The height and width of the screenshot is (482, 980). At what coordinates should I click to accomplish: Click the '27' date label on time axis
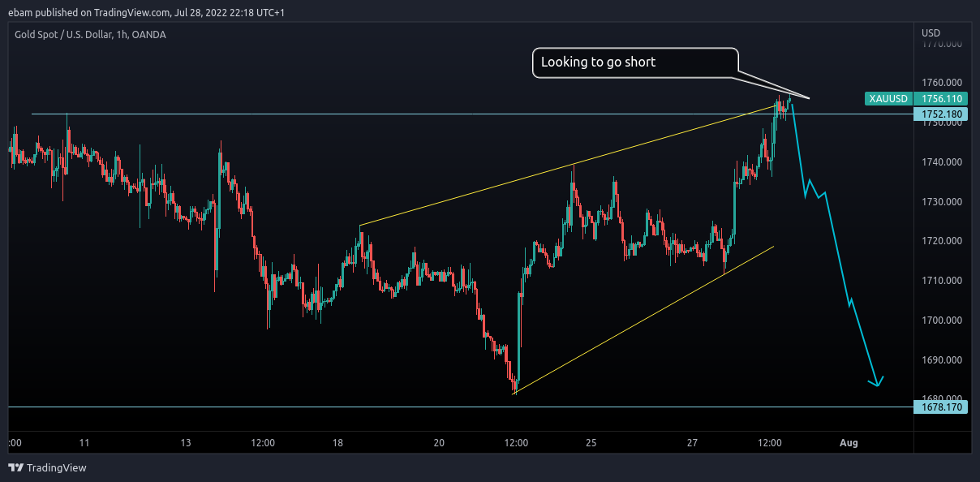(x=693, y=443)
